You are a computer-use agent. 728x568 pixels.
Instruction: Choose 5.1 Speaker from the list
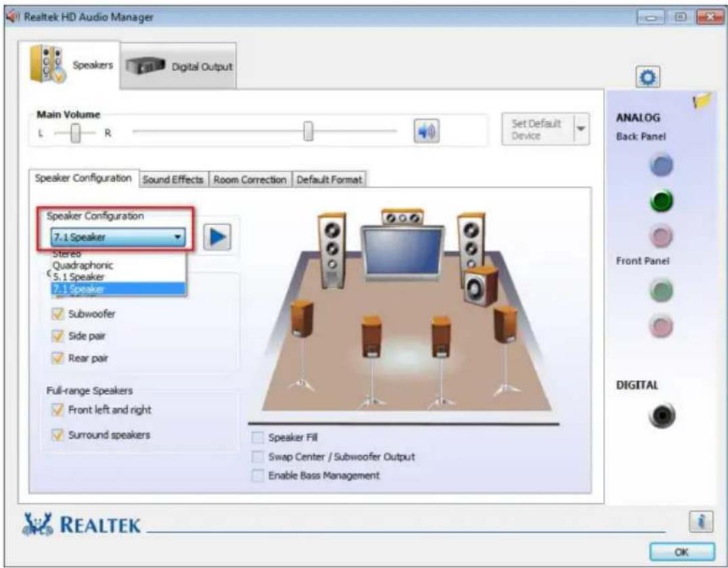pos(118,277)
